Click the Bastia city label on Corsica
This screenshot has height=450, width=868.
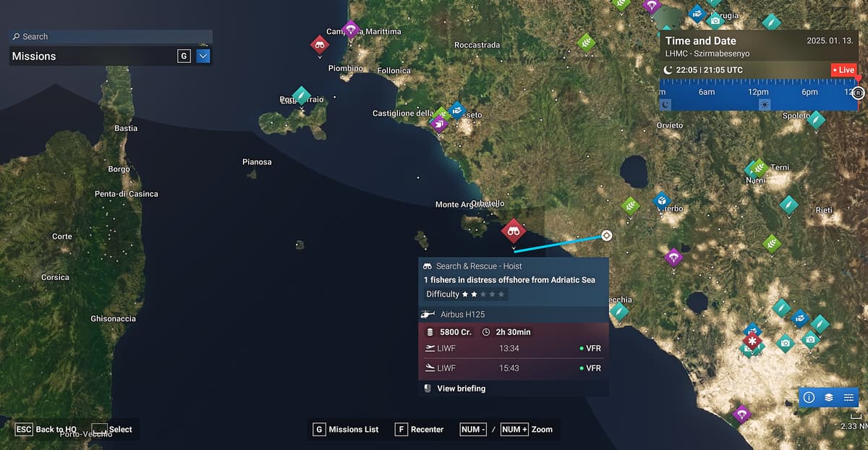click(126, 128)
